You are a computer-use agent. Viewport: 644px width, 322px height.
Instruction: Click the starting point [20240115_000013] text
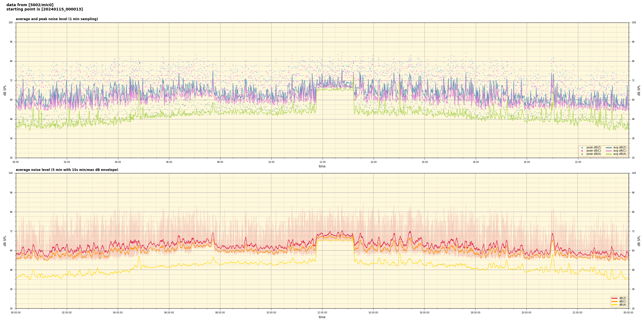click(45, 9)
